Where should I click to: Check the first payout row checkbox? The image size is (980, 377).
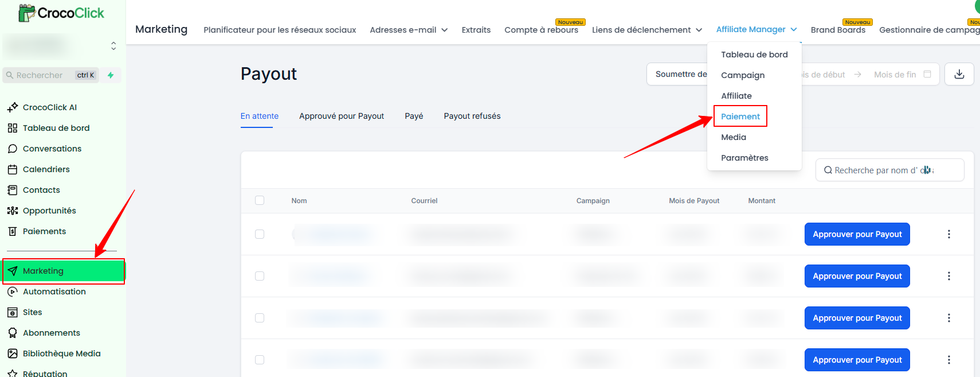[x=260, y=234]
